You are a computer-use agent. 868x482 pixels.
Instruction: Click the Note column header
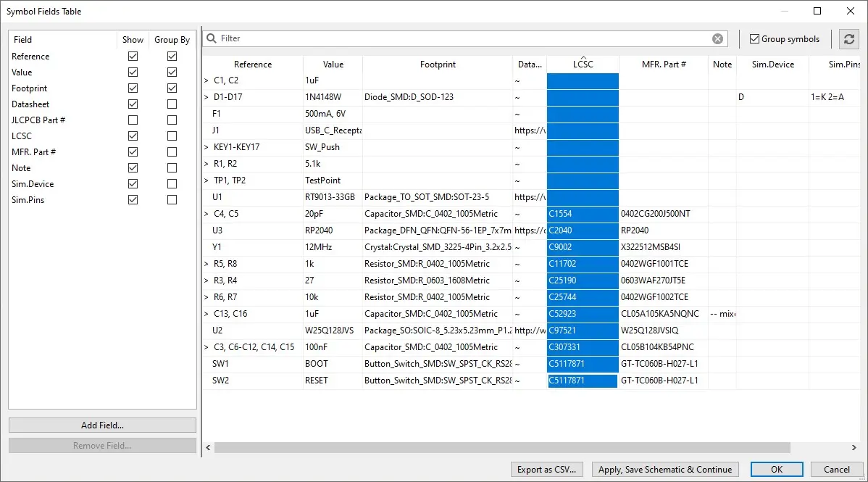coord(722,65)
